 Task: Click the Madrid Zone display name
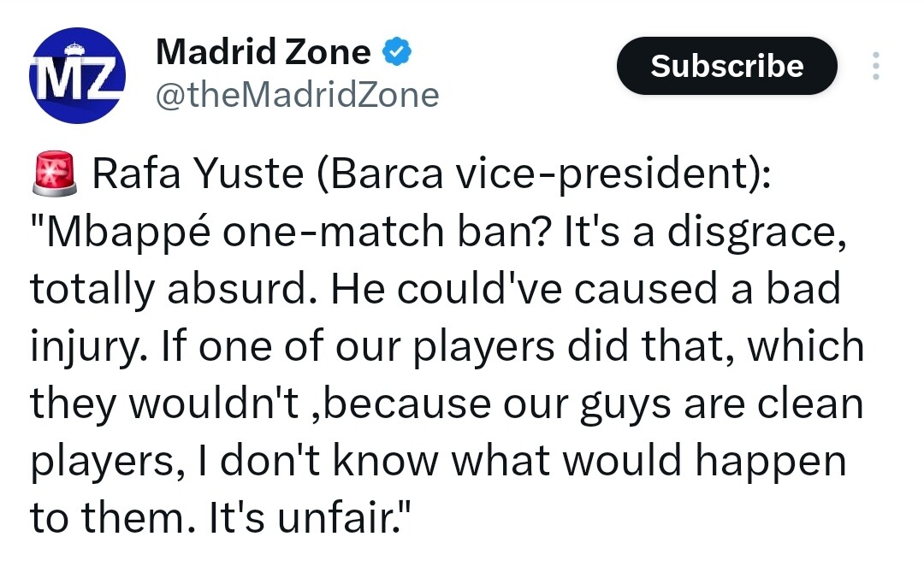click(264, 52)
